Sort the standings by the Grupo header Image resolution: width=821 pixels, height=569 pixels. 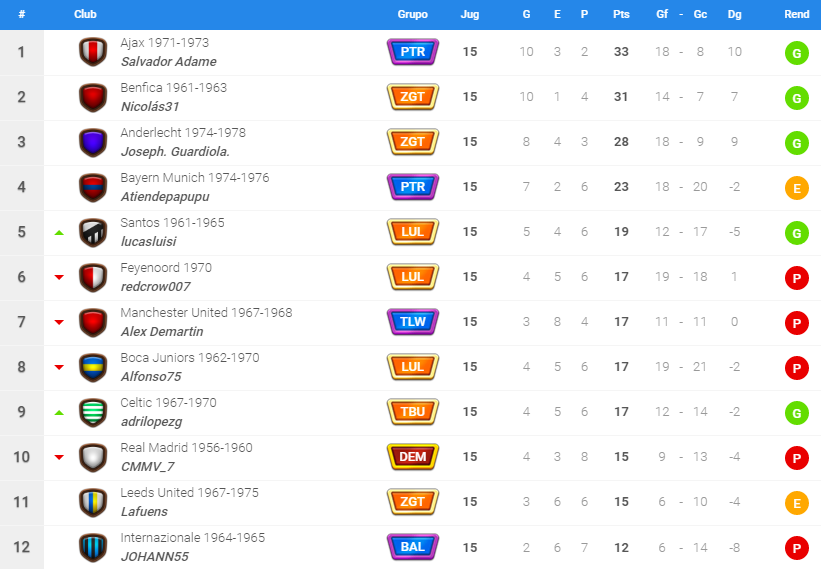pyautogui.click(x=413, y=14)
